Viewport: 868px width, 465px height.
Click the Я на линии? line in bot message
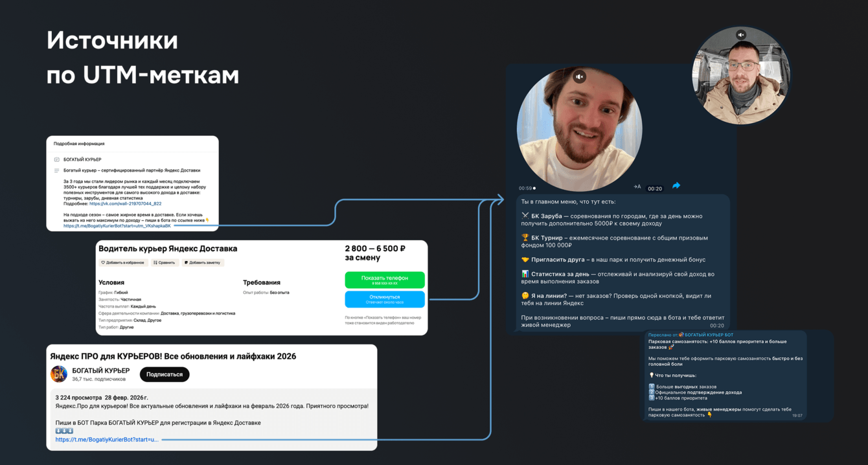(616, 299)
